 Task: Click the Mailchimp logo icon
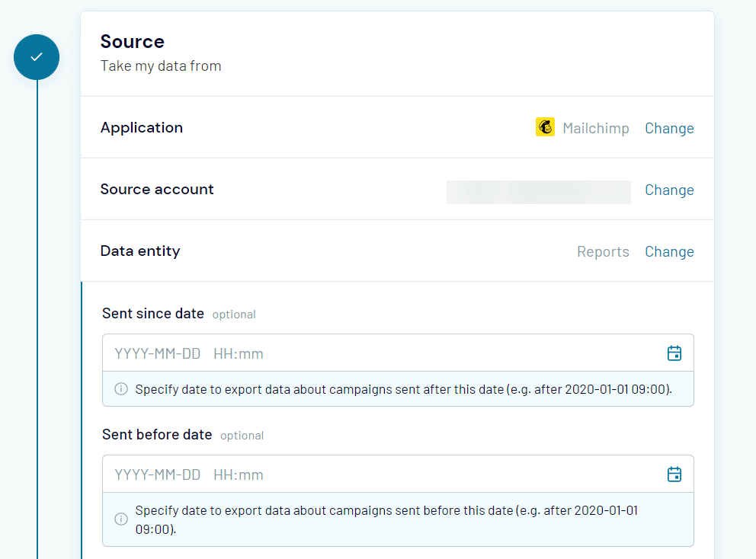coord(545,127)
